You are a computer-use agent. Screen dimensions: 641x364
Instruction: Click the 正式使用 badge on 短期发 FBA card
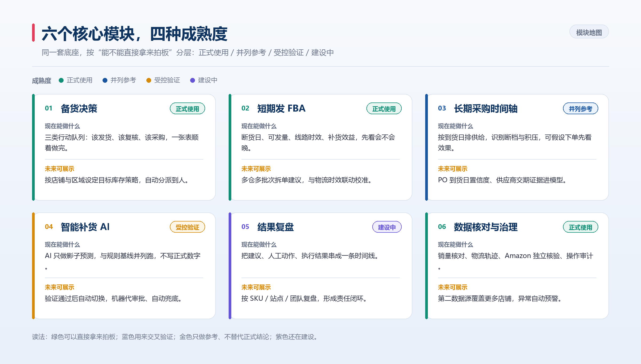[384, 109]
